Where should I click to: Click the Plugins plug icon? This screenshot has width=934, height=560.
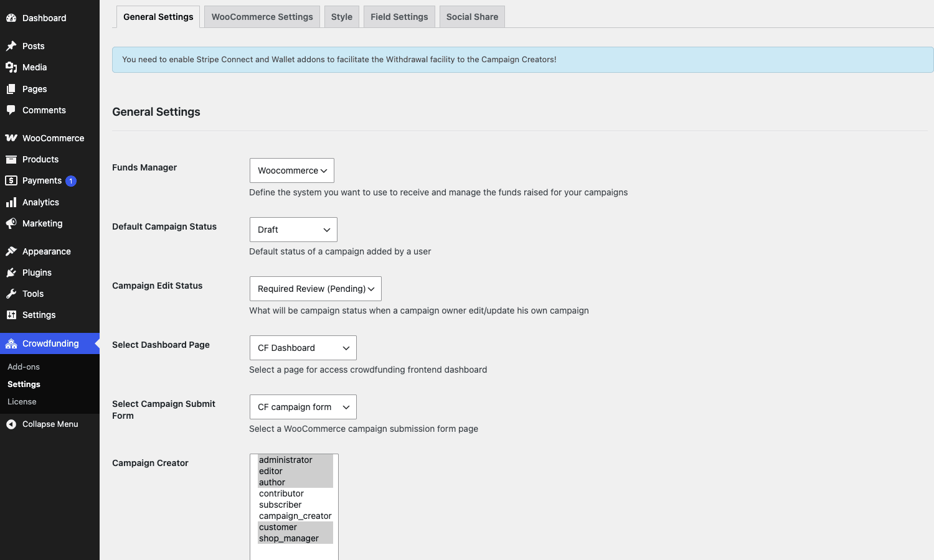[11, 273]
